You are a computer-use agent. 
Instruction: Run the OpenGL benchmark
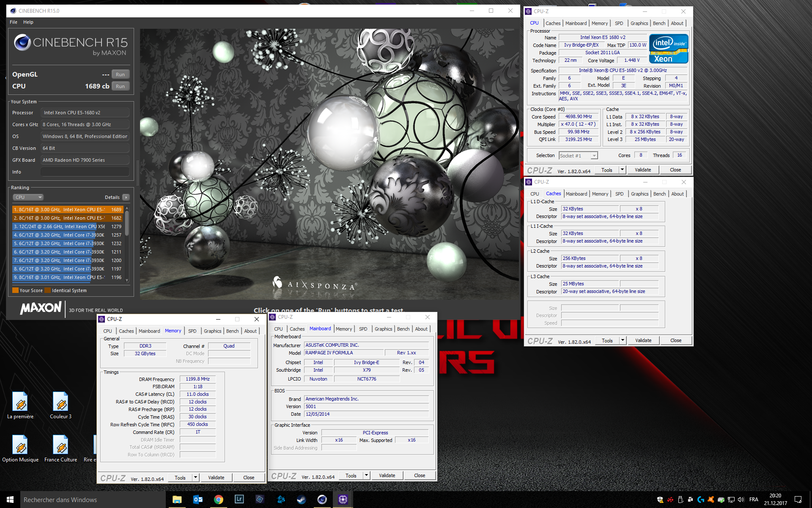click(x=121, y=75)
